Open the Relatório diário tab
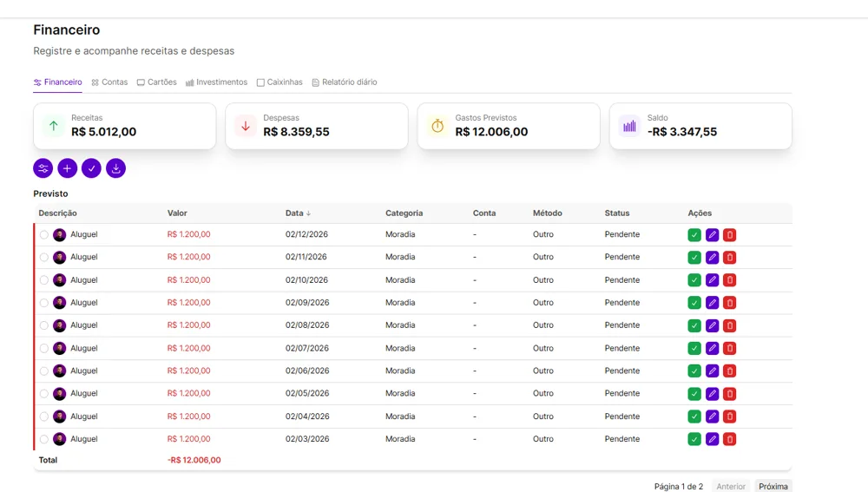The height and width of the screenshot is (492, 868). point(345,82)
